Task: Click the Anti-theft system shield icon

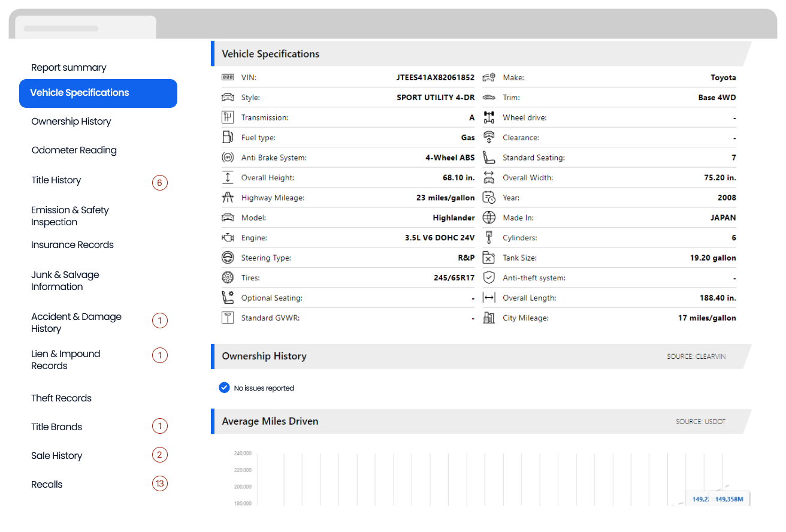Action: 489,277
